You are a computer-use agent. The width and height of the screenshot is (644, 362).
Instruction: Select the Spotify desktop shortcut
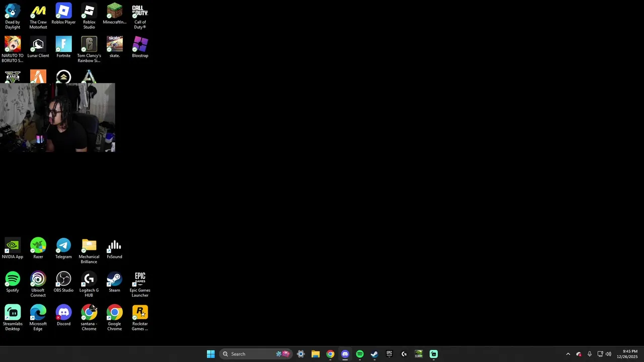pyautogui.click(x=13, y=282)
